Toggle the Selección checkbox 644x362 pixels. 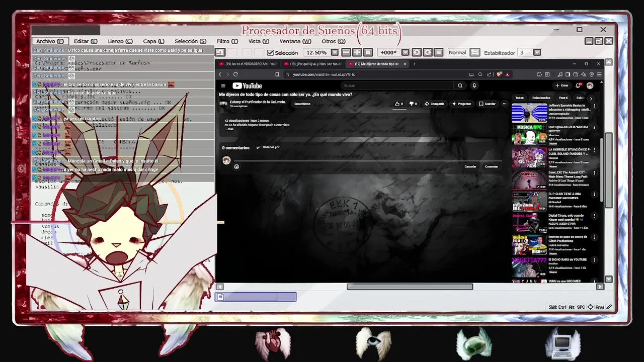coord(270,53)
